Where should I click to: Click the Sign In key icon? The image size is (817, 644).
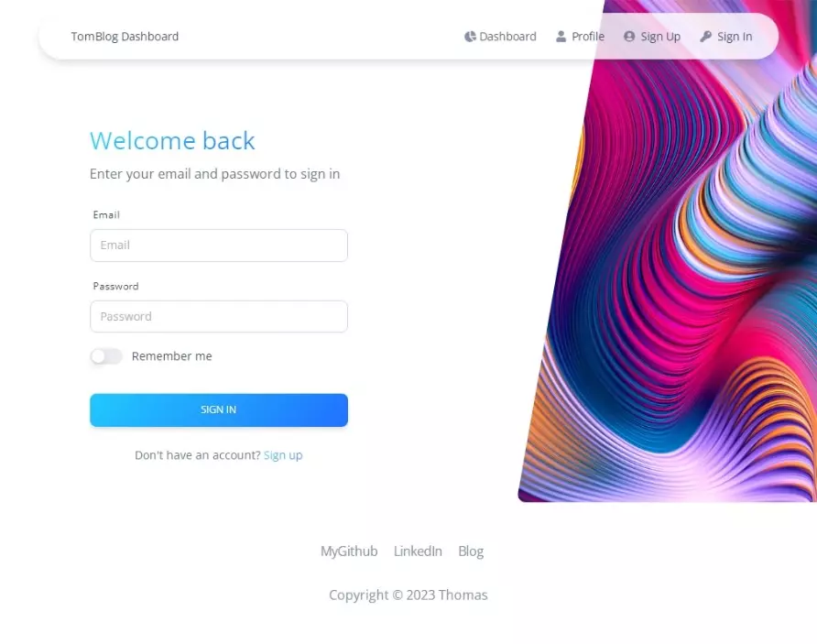click(x=705, y=37)
